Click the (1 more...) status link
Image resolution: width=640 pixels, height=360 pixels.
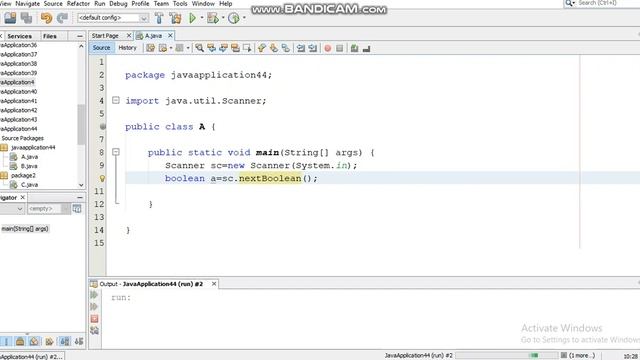pyautogui.click(x=581, y=356)
